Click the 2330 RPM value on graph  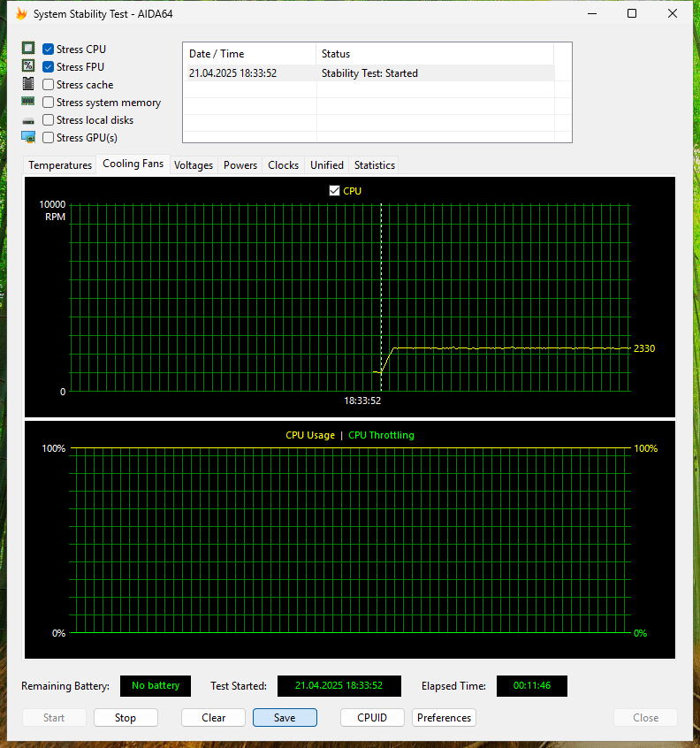[644, 348]
